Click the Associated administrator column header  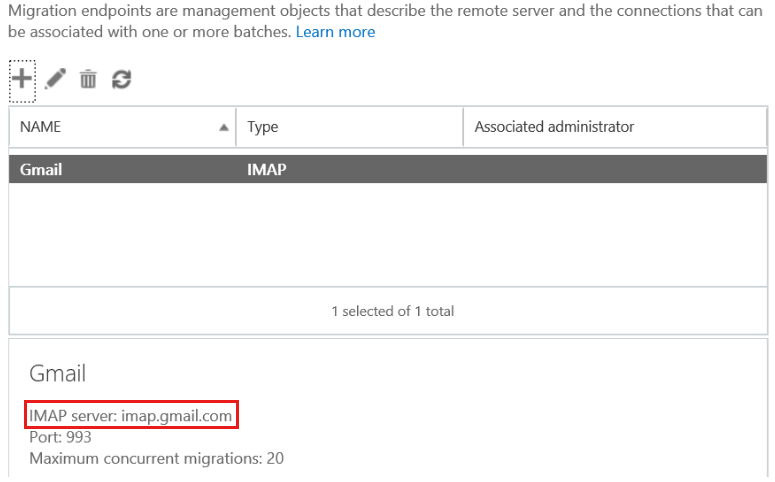(x=615, y=127)
